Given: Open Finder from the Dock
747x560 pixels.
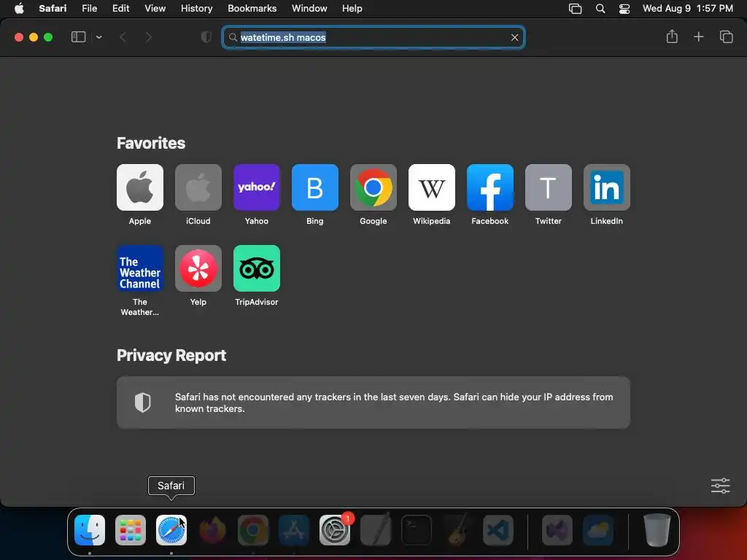Looking at the screenshot, I should pos(90,530).
